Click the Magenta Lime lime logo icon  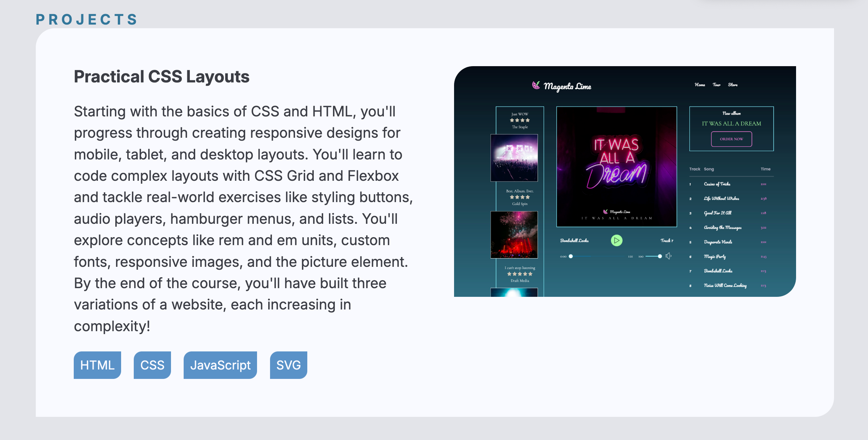(536, 85)
